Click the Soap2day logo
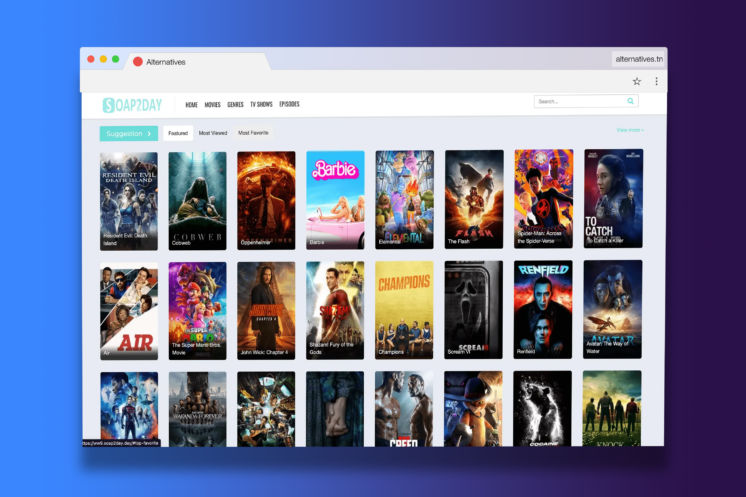The width and height of the screenshot is (746, 497). 132,105
